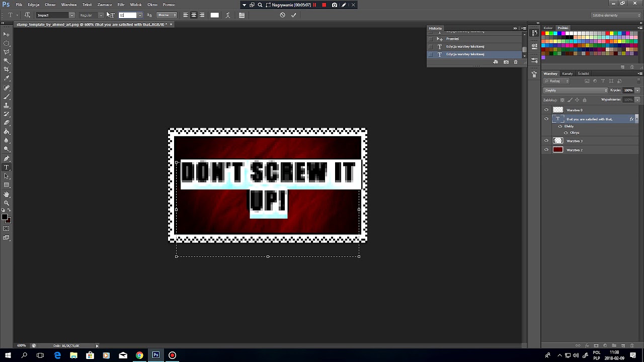Viewport: 644px width, 362px height.
Task: Toggle text orientation in options bar
Action: [27, 15]
